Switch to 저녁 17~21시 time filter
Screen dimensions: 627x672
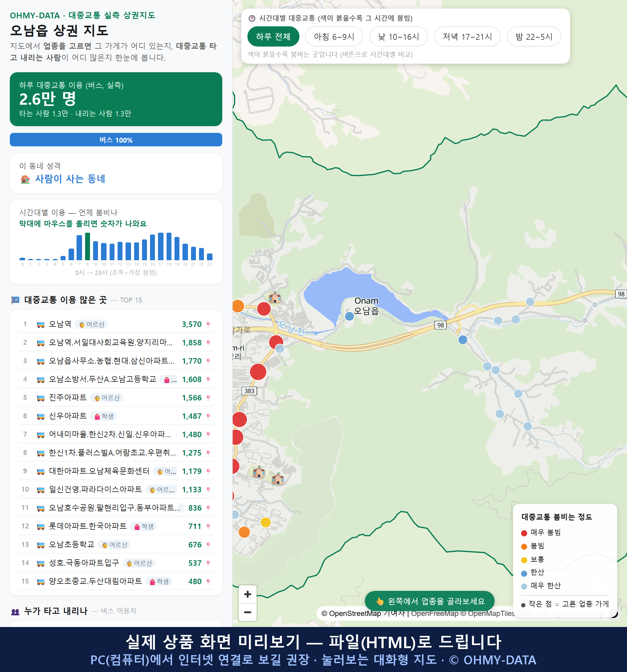[467, 36]
